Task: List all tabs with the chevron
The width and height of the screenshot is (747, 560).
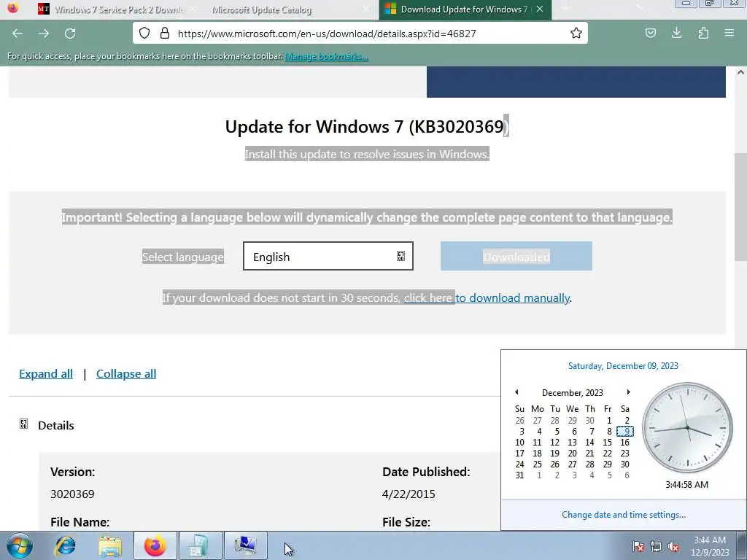Action: point(640,9)
